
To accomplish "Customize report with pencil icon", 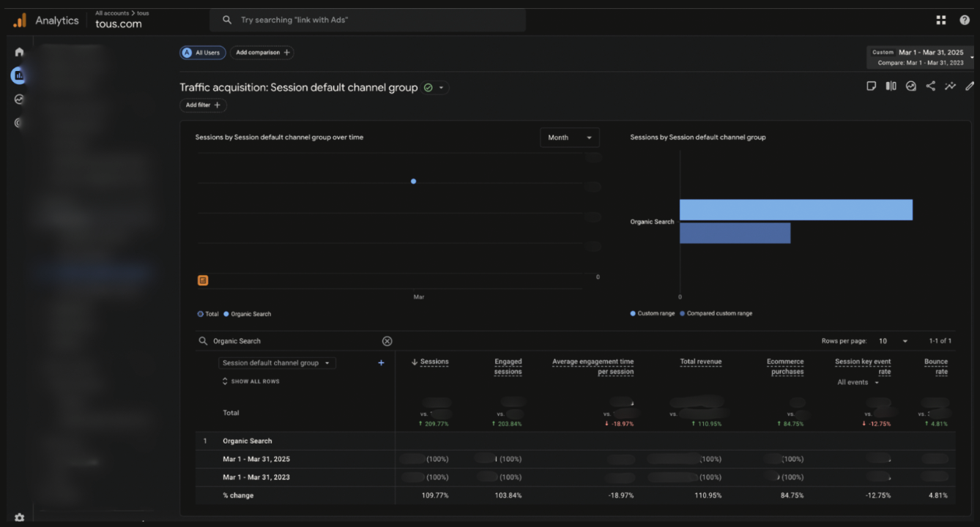I will [970, 86].
